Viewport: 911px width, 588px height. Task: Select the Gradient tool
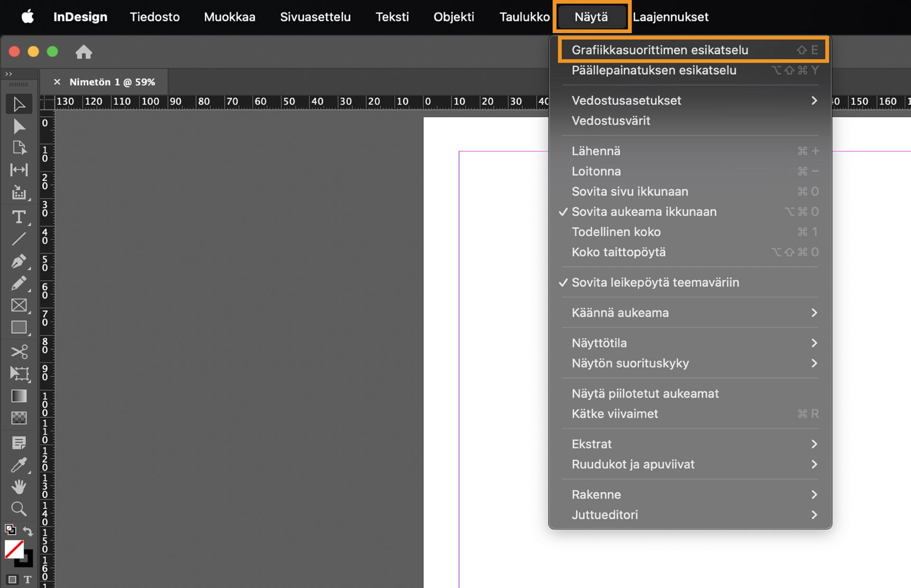pos(19,396)
